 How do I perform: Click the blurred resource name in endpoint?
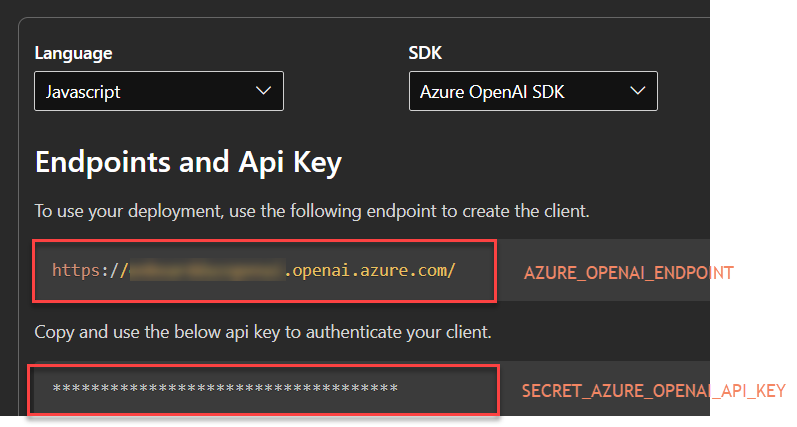tap(207, 270)
